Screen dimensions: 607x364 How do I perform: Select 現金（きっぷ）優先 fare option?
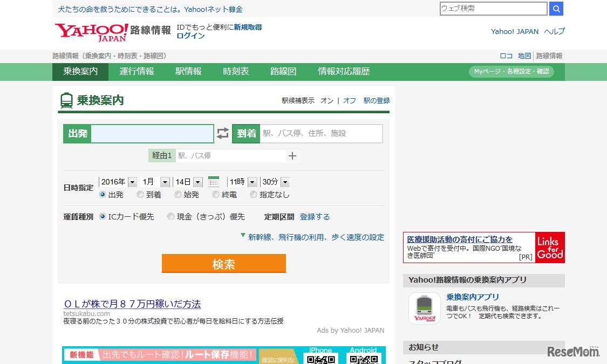point(170,216)
